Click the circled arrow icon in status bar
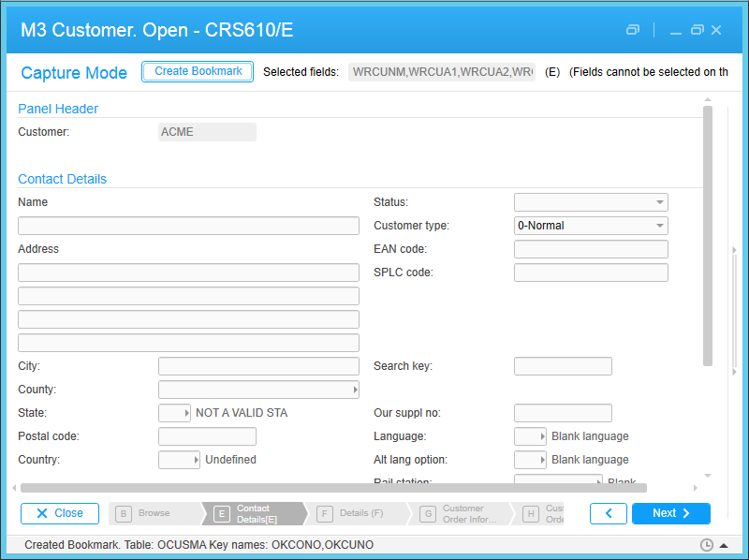Viewport: 749px width, 560px height. pyautogui.click(x=726, y=545)
